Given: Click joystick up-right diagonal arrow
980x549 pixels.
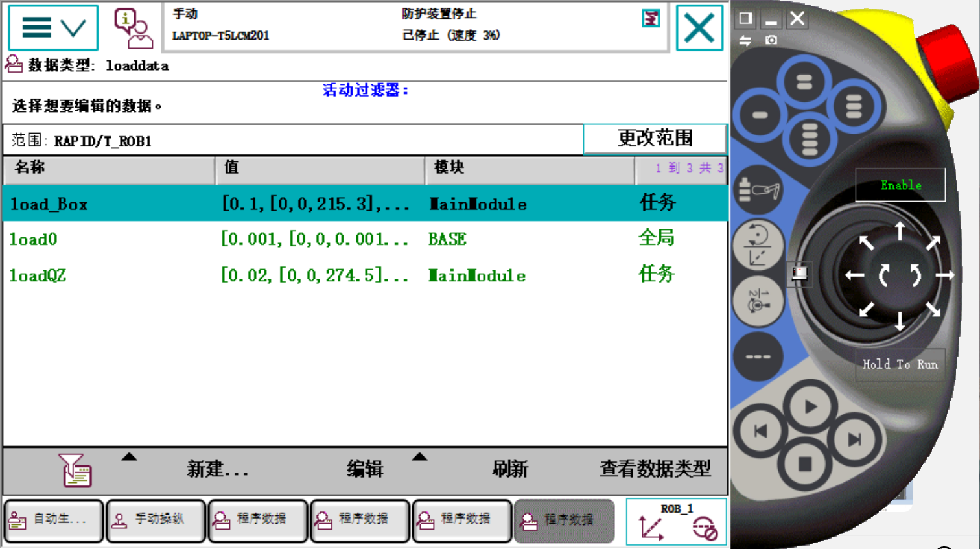Looking at the screenshot, I should [x=933, y=243].
